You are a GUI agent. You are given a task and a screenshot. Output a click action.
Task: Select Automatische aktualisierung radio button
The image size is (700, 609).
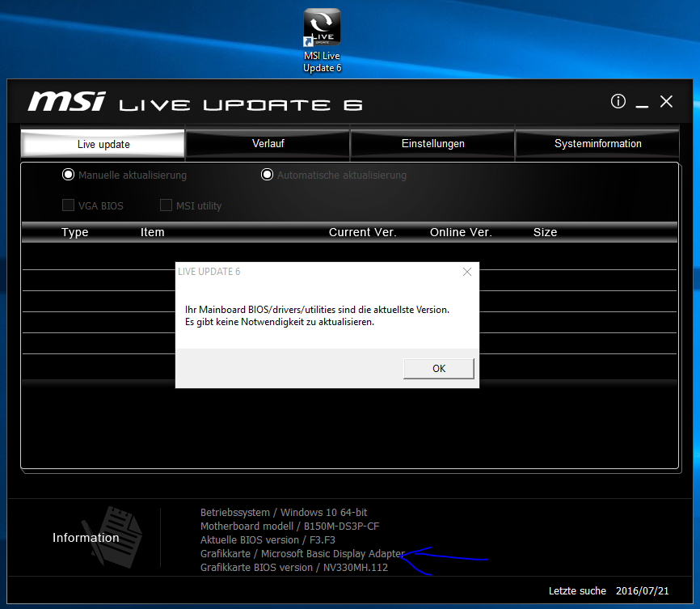267,175
